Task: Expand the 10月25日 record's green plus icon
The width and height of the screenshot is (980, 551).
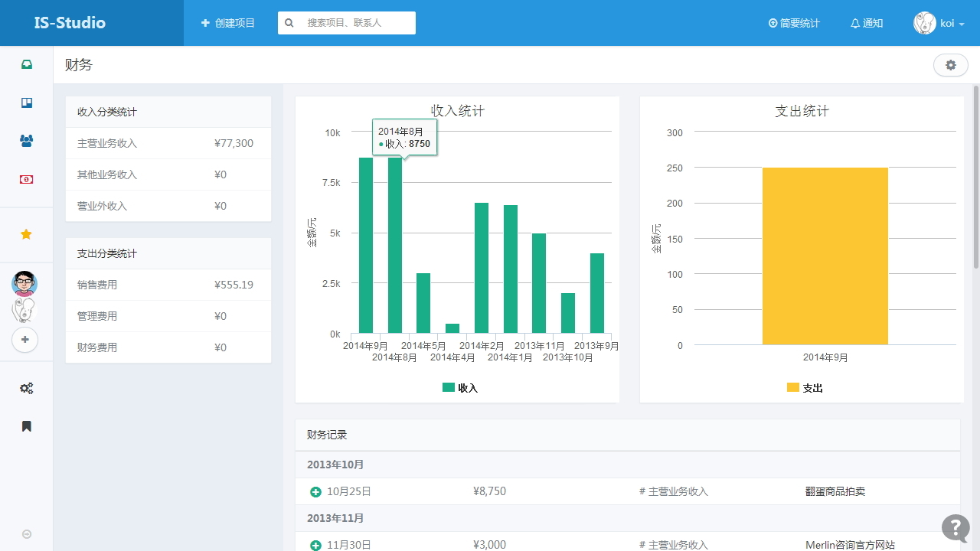Action: 315,491
